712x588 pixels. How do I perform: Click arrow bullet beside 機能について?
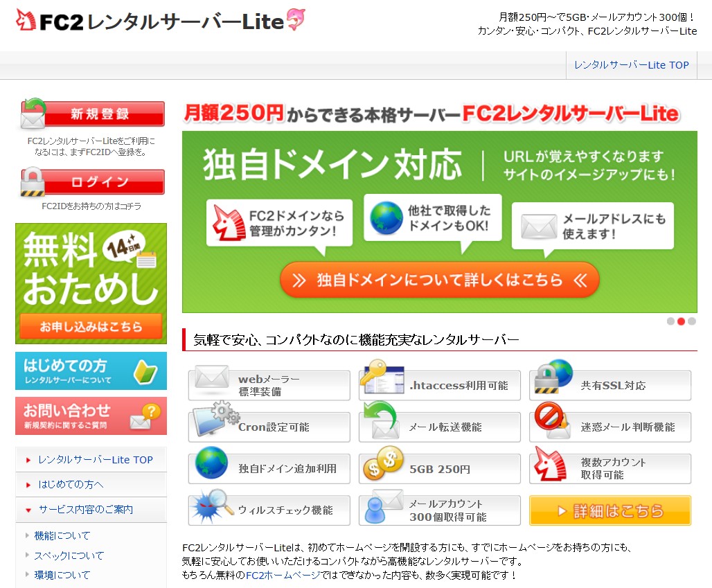27,535
